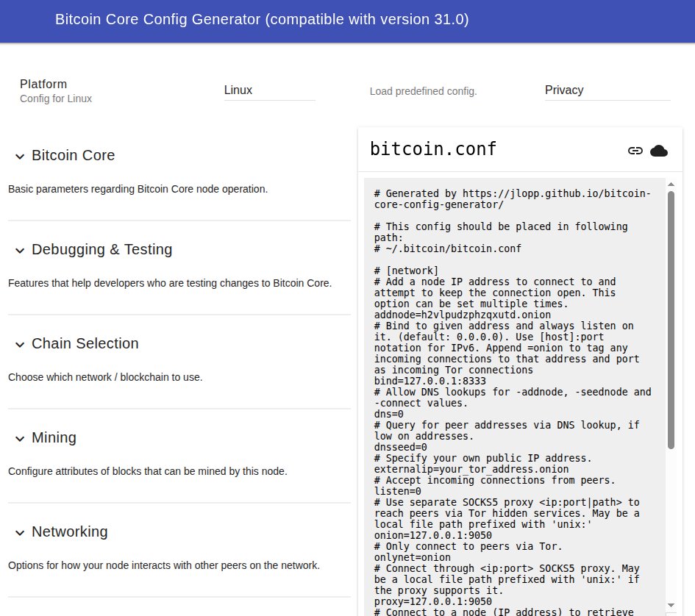Download bitcoin.conf using cloud icon

[659, 151]
